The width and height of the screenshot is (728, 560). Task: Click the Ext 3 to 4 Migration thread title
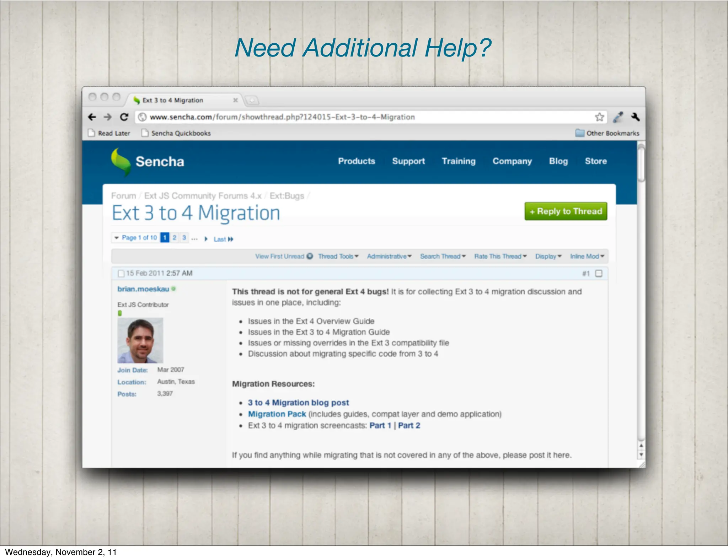pyautogui.click(x=196, y=213)
